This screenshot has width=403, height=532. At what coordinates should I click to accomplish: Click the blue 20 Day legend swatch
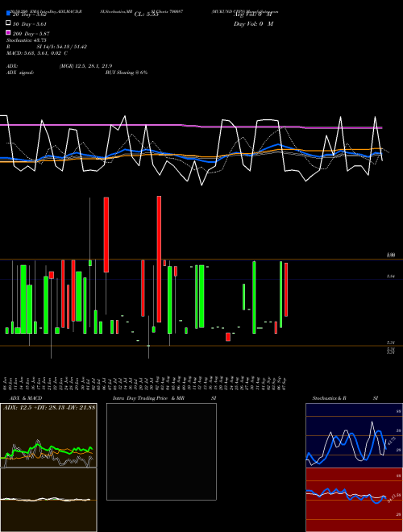click(9, 14)
